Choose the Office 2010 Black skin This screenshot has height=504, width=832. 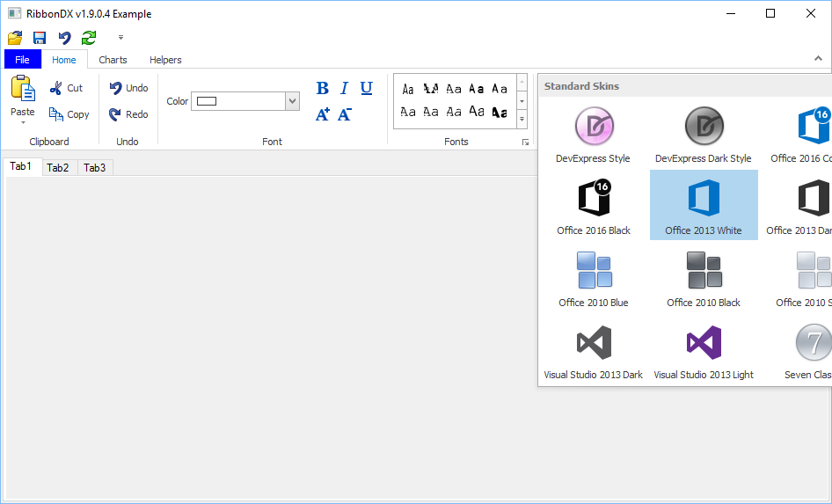point(704,279)
